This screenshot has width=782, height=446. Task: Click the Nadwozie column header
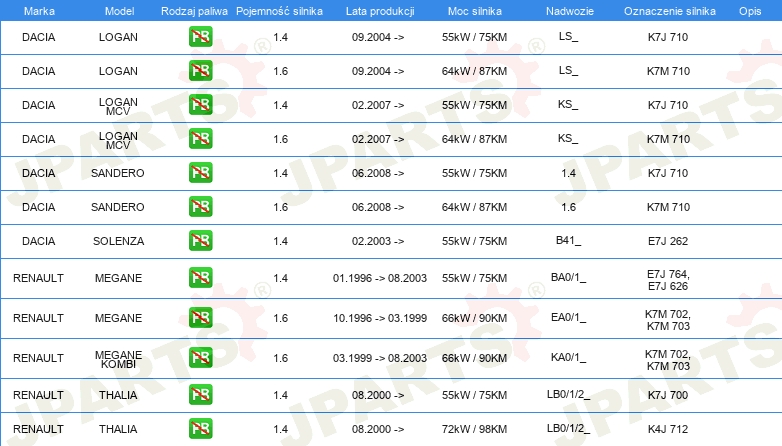pos(570,11)
